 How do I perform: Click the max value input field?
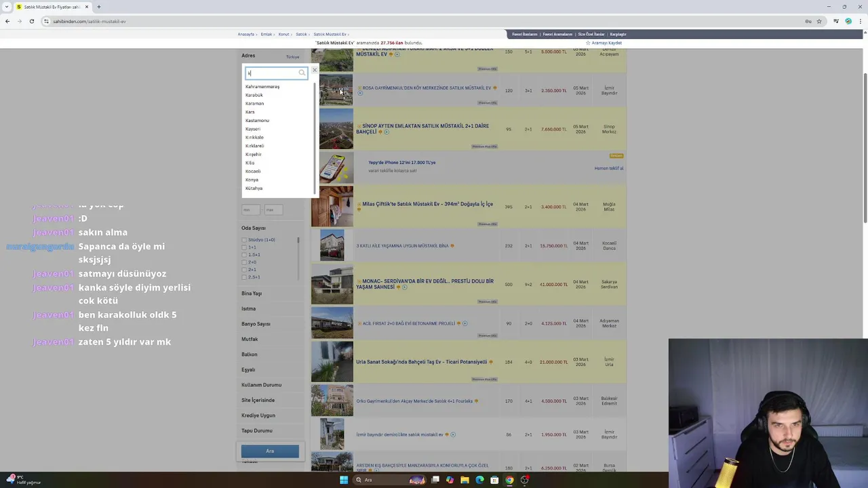pyautogui.click(x=273, y=209)
